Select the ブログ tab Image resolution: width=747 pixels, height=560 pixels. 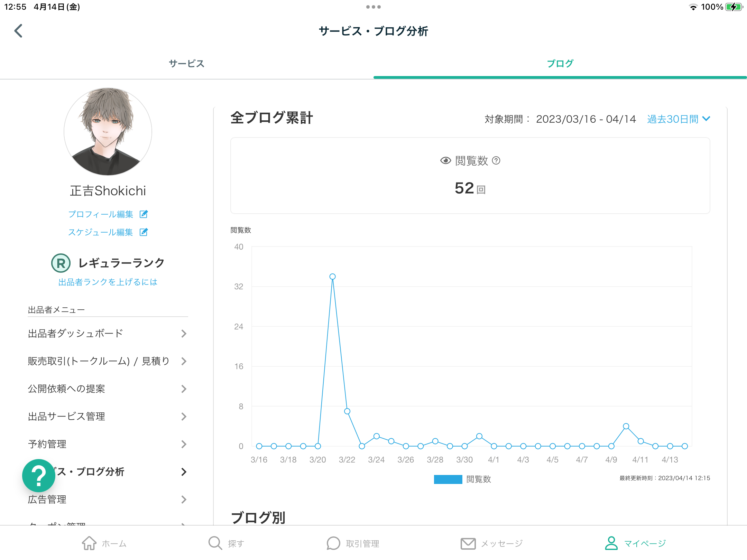(560, 64)
